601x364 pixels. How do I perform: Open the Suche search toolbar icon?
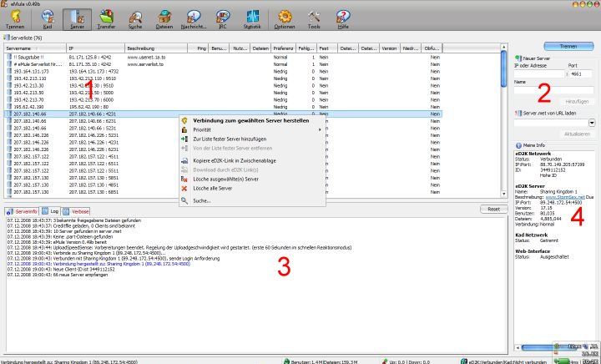[x=135, y=17]
